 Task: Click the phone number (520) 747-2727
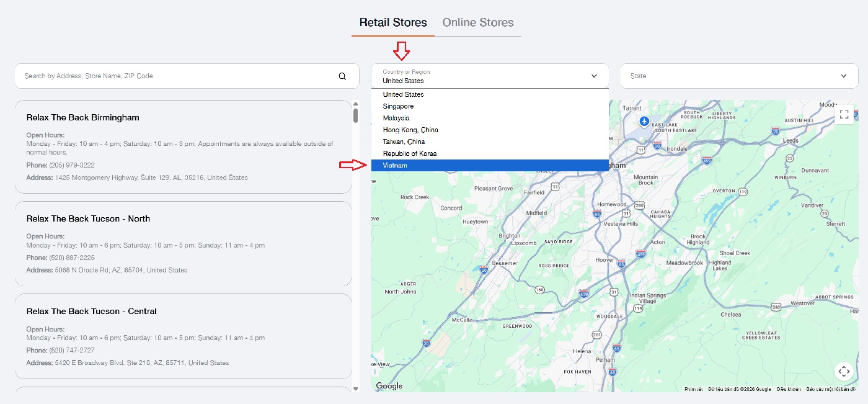coord(72,350)
